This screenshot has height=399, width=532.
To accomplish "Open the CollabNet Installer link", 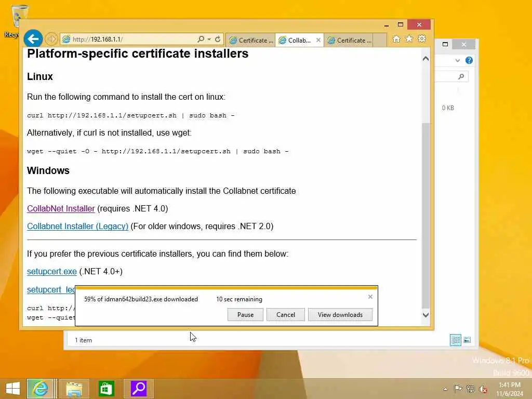I will coord(61,208).
